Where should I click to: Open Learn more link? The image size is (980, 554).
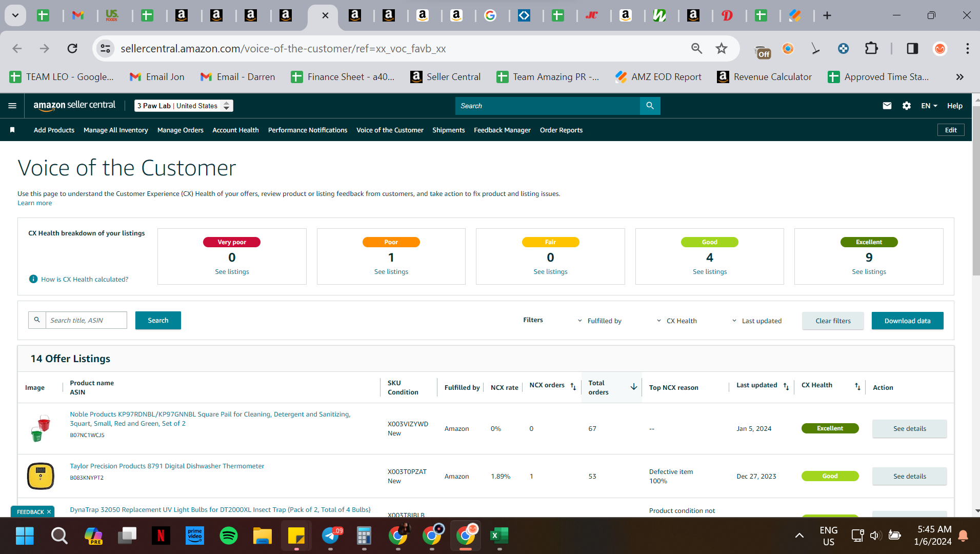click(x=34, y=203)
